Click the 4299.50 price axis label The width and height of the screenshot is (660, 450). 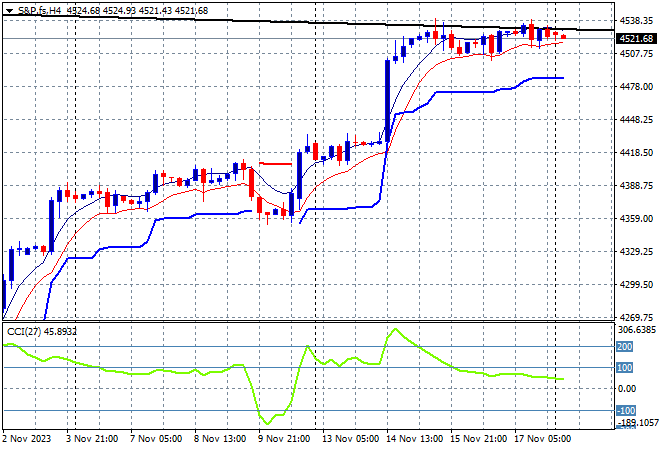636,285
